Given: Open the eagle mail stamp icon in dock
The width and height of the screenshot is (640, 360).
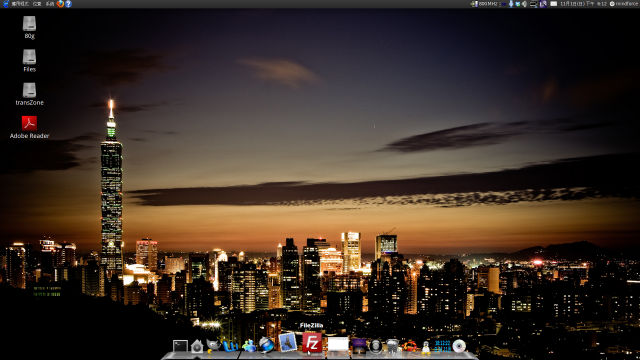Looking at the screenshot, I should click(287, 342).
